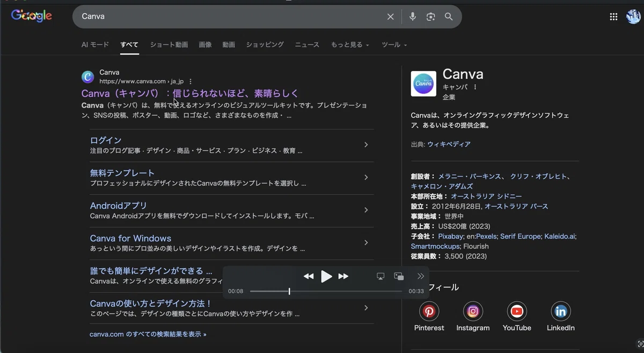Open Canva's LinkedIn profile icon
Viewport: 644px width, 353px height.
561,311
